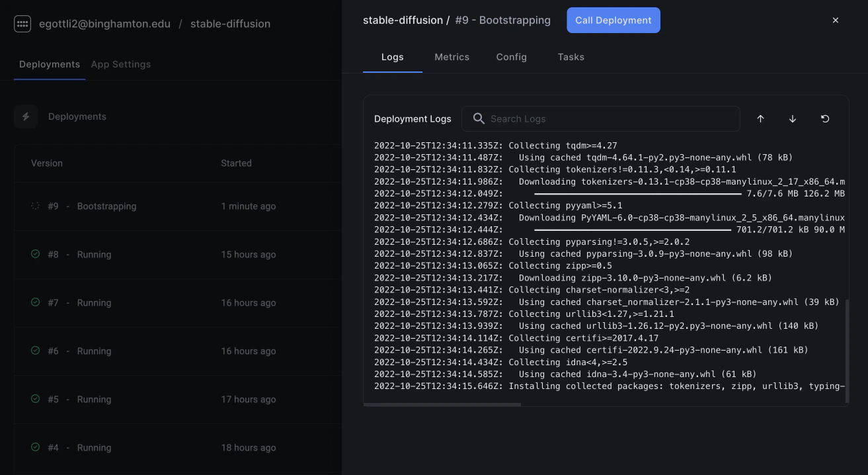868x475 pixels.
Task: Click the Started column header
Action: pyautogui.click(x=236, y=163)
